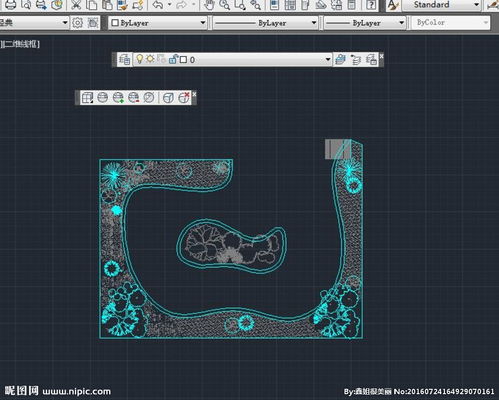Click the 2D wireframe viewport label

tap(20, 44)
